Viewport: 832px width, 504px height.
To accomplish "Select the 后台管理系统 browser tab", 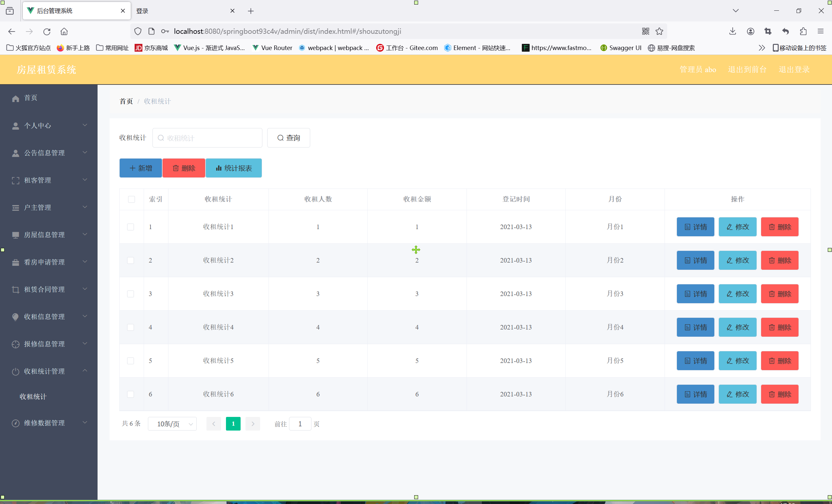I will [x=77, y=11].
